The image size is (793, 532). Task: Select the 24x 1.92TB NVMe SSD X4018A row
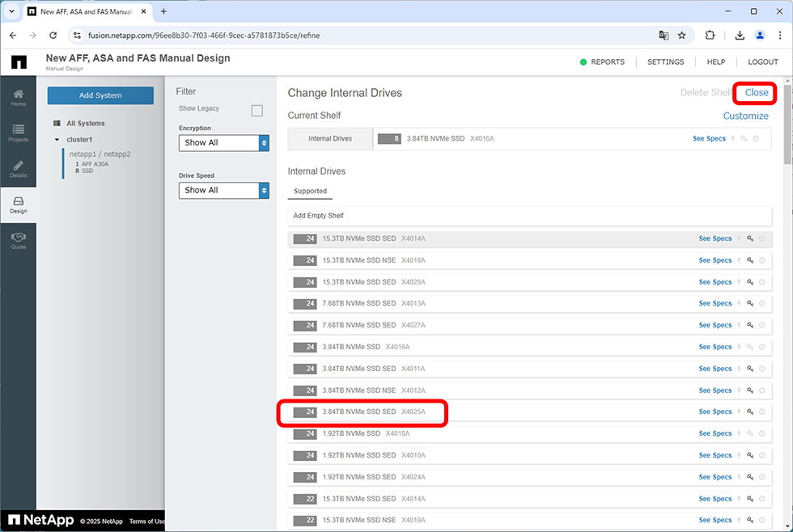click(x=529, y=433)
